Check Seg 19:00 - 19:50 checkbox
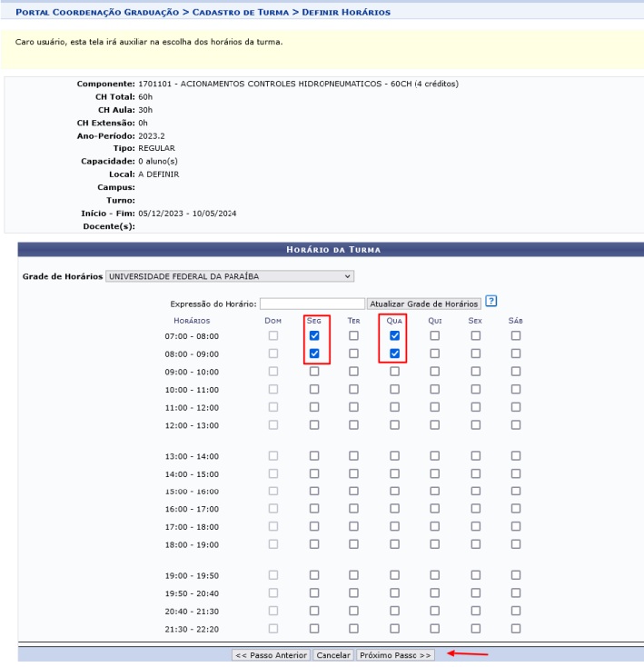 click(314, 575)
